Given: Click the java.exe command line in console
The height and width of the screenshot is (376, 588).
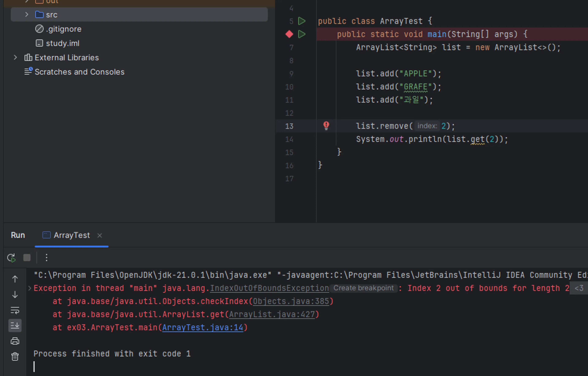Looking at the screenshot, I should coord(311,275).
